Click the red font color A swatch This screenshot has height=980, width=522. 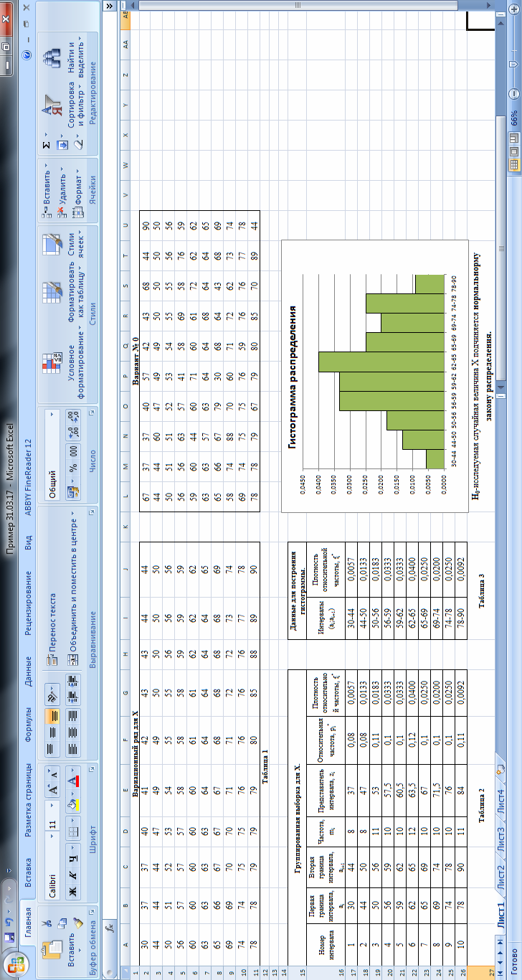(74, 781)
